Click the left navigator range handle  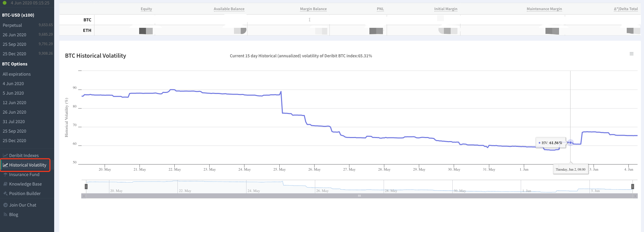tap(86, 187)
